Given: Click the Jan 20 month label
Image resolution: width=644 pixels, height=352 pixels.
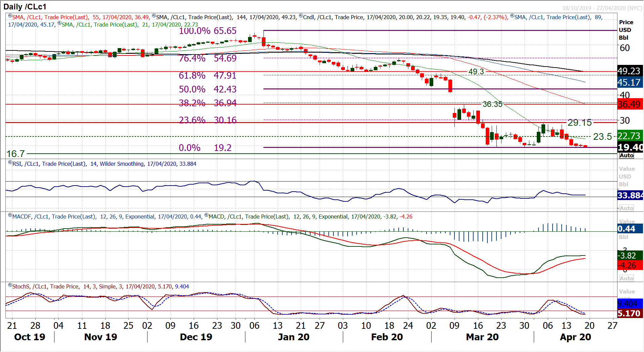Looking at the screenshot, I should pyautogui.click(x=293, y=337).
